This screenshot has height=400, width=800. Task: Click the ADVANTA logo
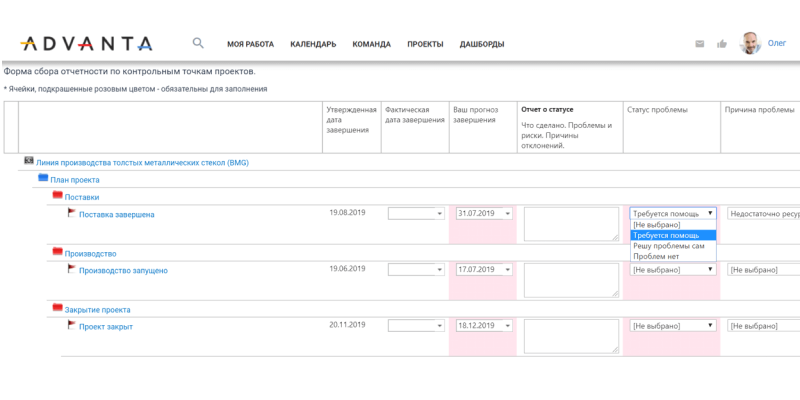[x=86, y=43]
